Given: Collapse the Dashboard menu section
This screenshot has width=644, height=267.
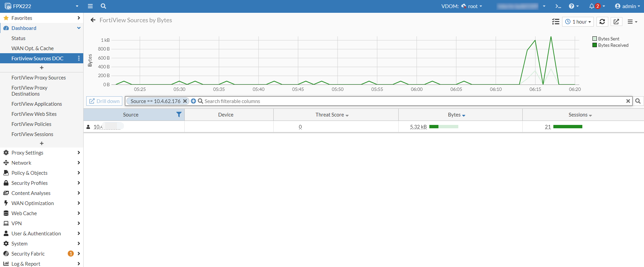Looking at the screenshot, I should tap(79, 28).
